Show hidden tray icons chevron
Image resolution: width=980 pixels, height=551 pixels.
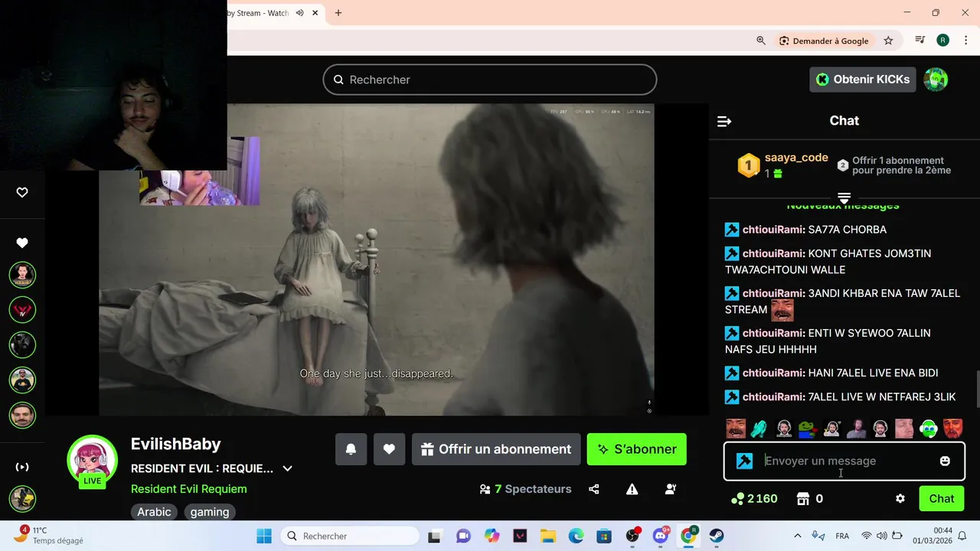pyautogui.click(x=797, y=536)
